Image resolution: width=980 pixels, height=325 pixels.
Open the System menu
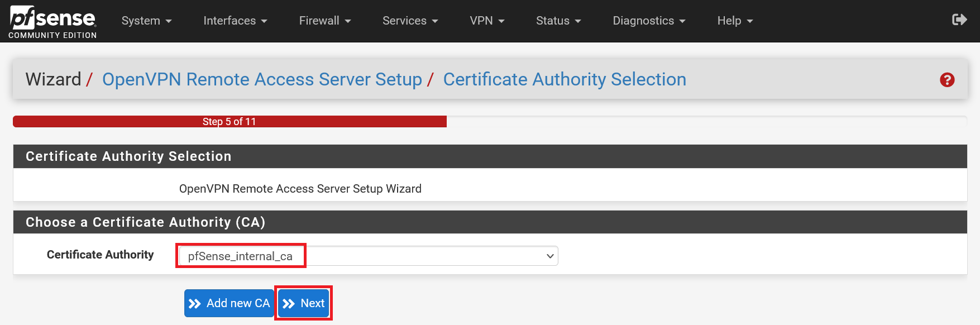(146, 21)
